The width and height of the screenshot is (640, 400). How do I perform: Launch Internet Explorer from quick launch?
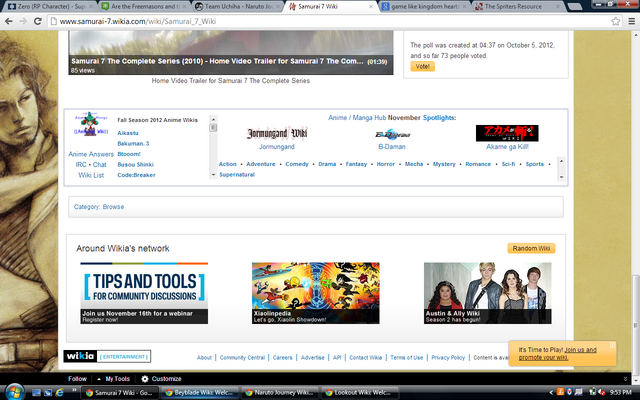60,393
